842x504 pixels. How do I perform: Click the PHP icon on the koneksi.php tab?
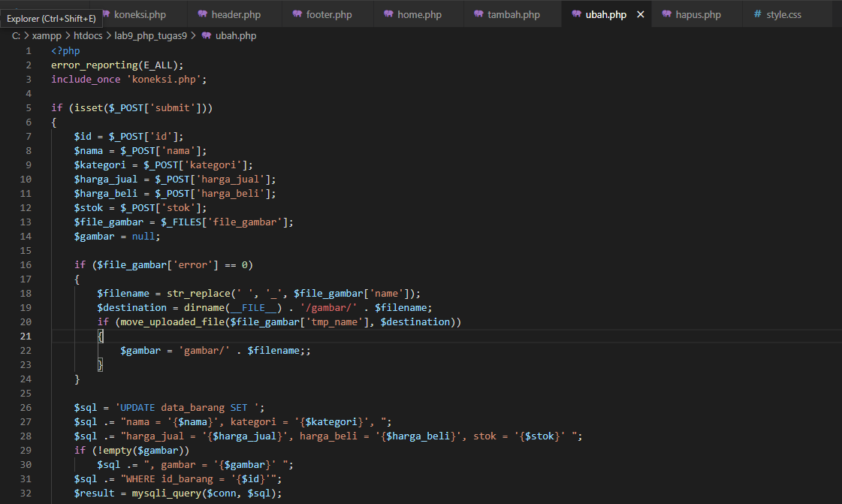105,13
